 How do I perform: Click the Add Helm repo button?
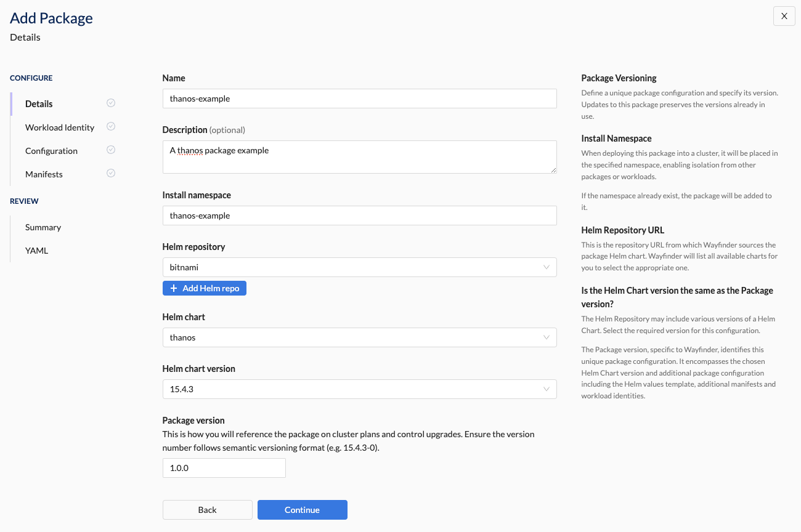(205, 288)
